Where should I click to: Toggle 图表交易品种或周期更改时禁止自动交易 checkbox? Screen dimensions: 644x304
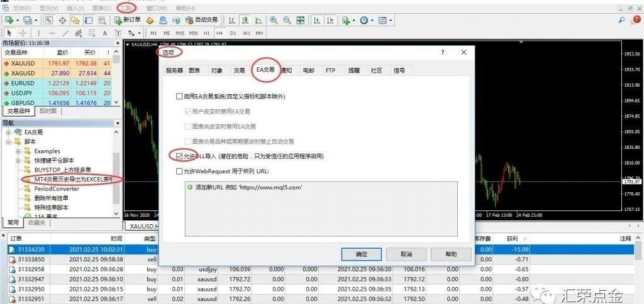[187, 141]
